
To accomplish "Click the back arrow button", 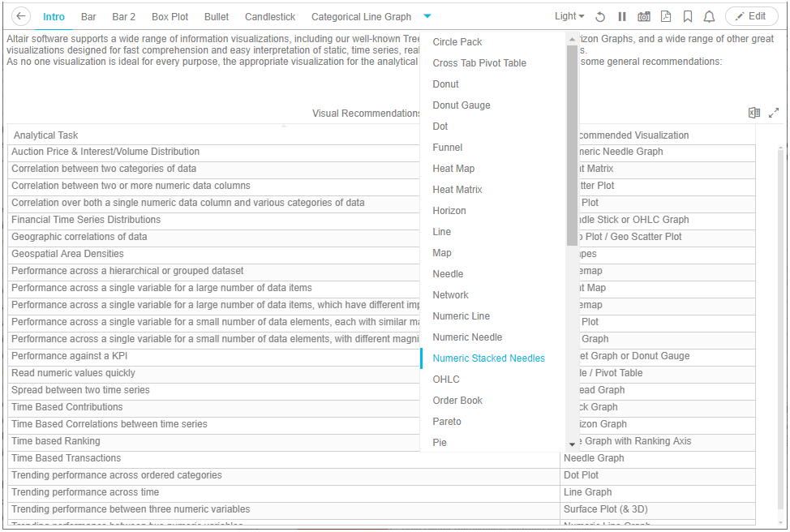I will 20,16.
